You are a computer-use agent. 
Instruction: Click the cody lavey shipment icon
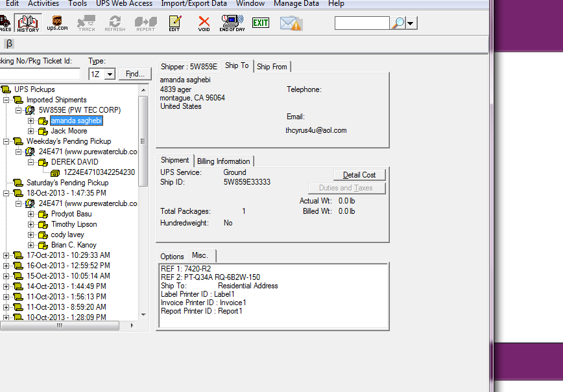(x=43, y=235)
